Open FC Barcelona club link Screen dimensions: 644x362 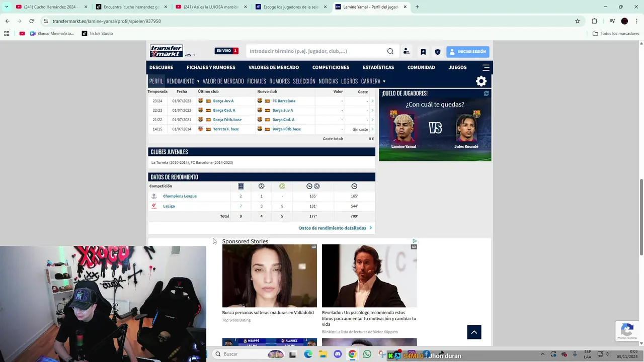point(284,101)
